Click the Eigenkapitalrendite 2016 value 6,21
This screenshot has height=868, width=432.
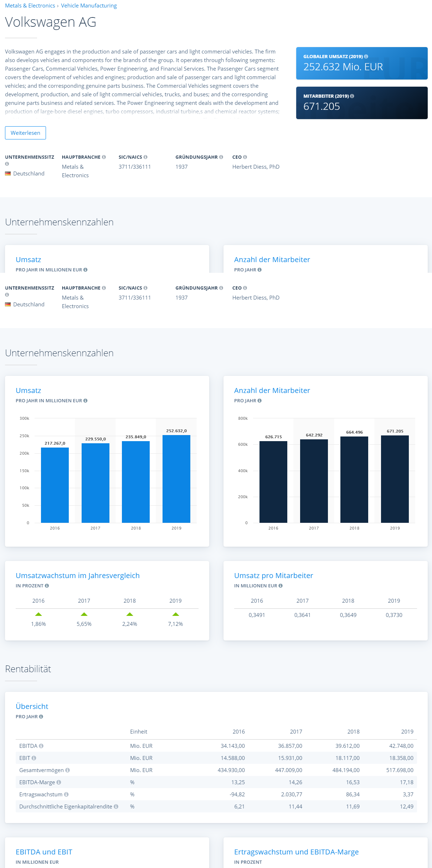[240, 806]
